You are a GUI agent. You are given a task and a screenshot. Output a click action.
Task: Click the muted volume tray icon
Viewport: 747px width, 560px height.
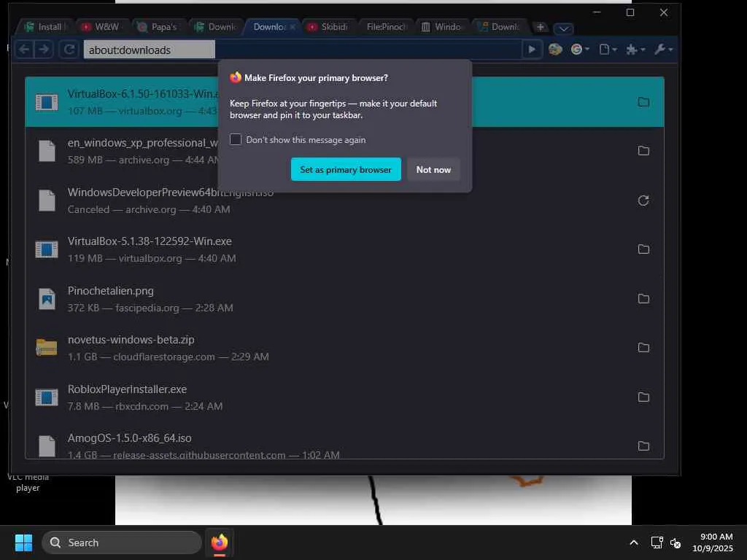pos(675,542)
